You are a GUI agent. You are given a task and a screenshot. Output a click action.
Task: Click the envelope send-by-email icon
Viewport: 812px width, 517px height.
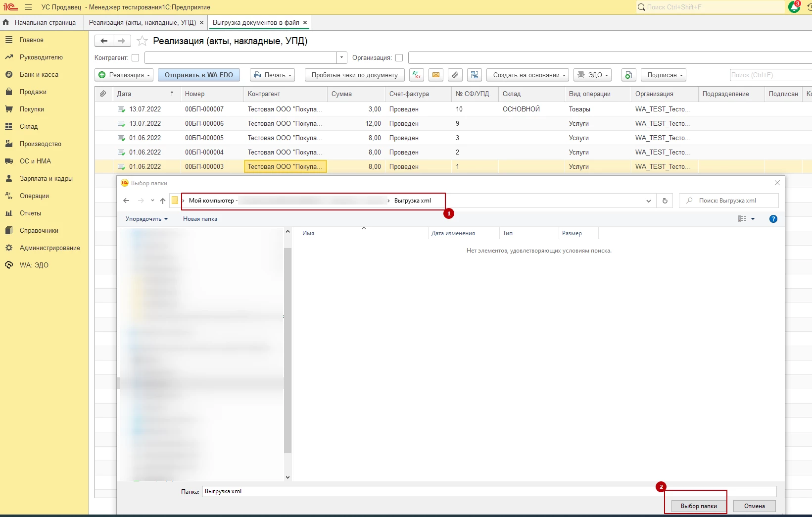click(436, 75)
